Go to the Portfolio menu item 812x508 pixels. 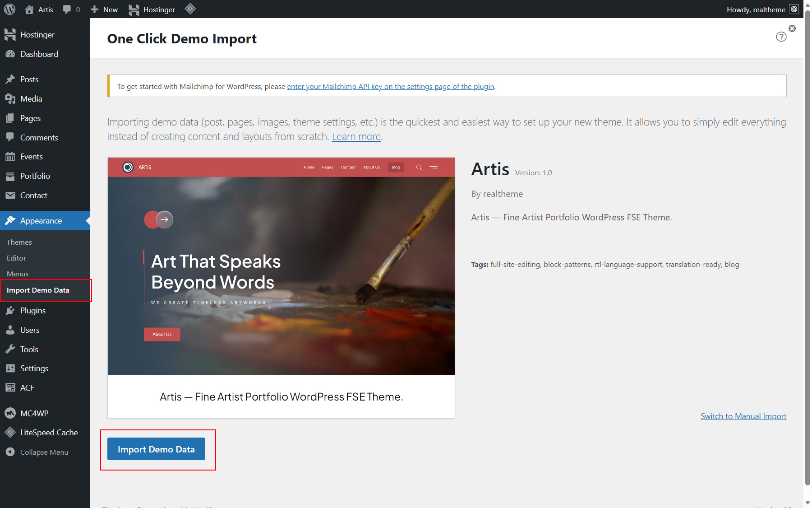[35, 176]
